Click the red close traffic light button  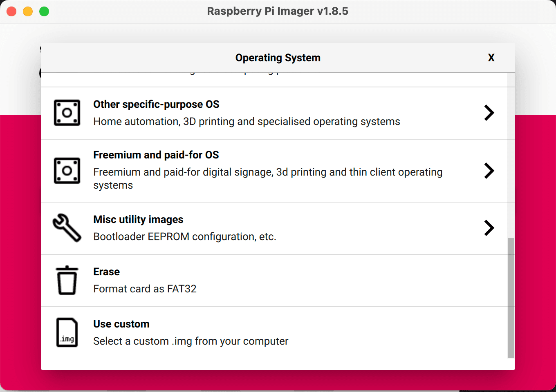click(11, 11)
